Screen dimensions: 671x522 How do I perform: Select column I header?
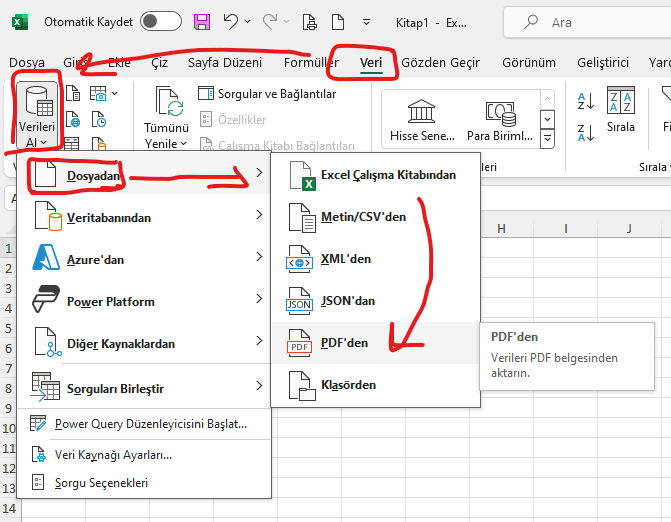(565, 229)
